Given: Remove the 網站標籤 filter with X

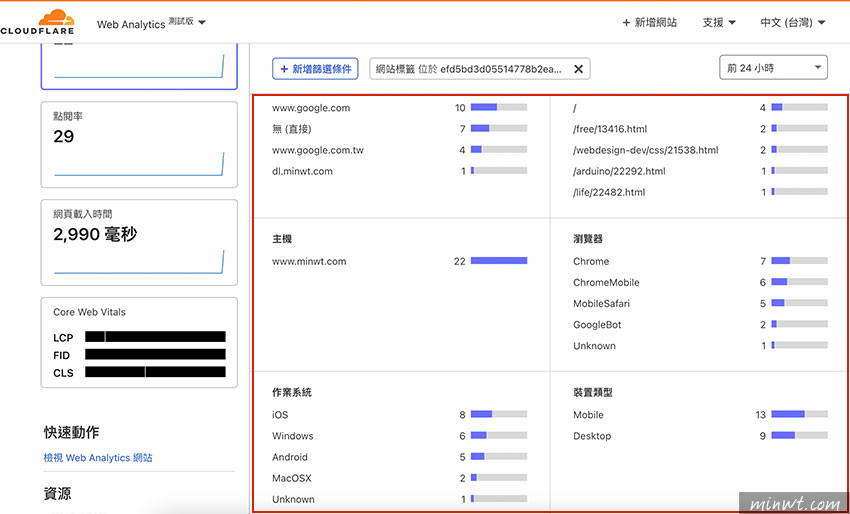Looking at the screenshot, I should tap(578, 69).
